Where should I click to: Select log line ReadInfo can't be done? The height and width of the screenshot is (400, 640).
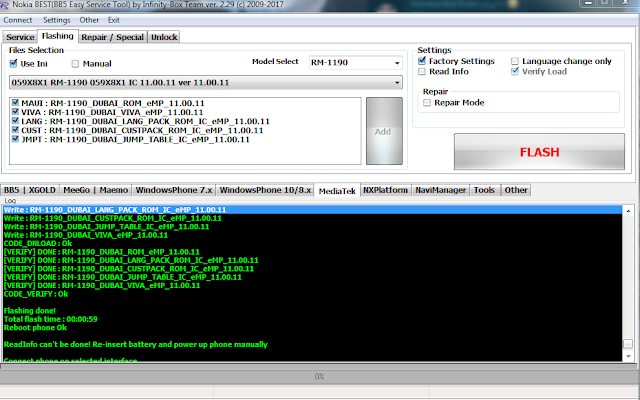136,344
